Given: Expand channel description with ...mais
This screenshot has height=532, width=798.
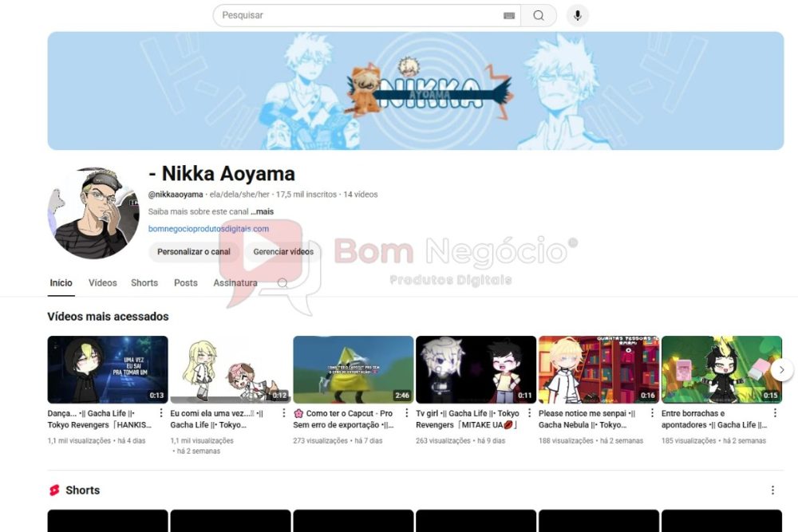Looking at the screenshot, I should click(262, 211).
